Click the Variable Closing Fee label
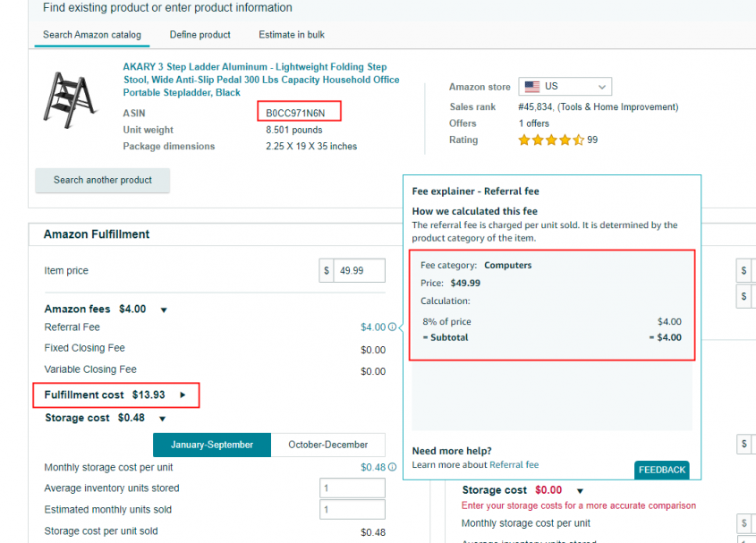 pos(90,369)
